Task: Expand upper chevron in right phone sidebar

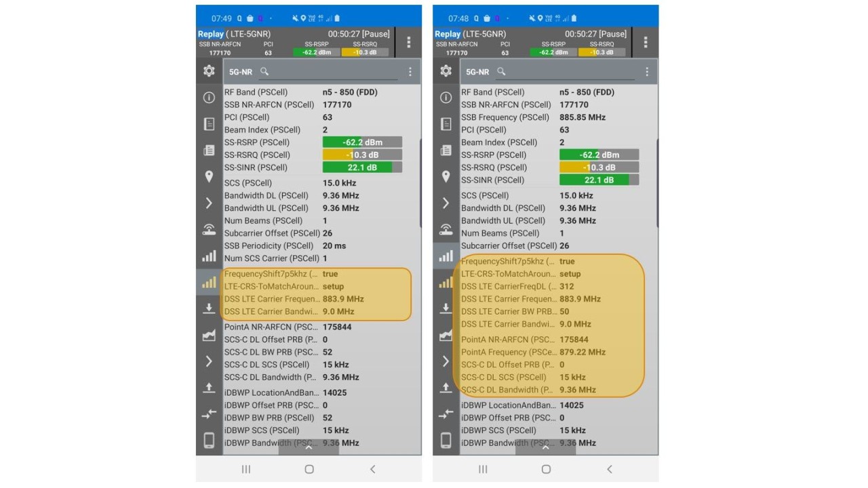Action: pos(446,203)
